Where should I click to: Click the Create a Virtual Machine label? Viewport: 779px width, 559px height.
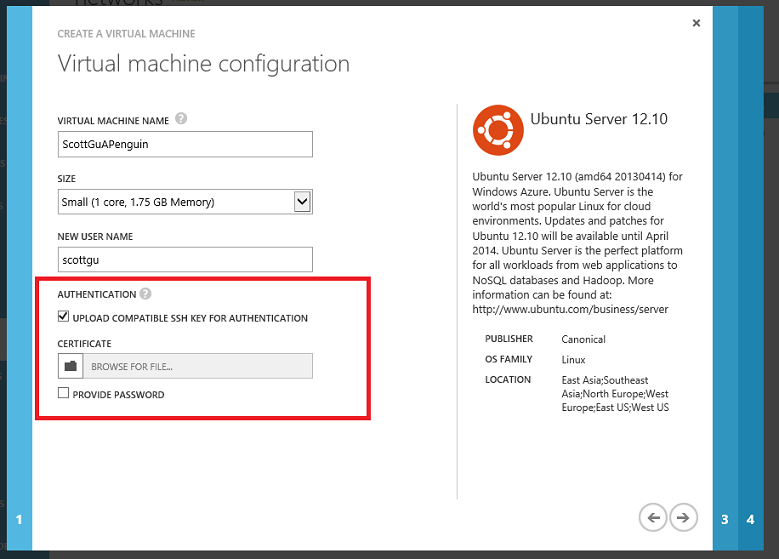coord(126,34)
